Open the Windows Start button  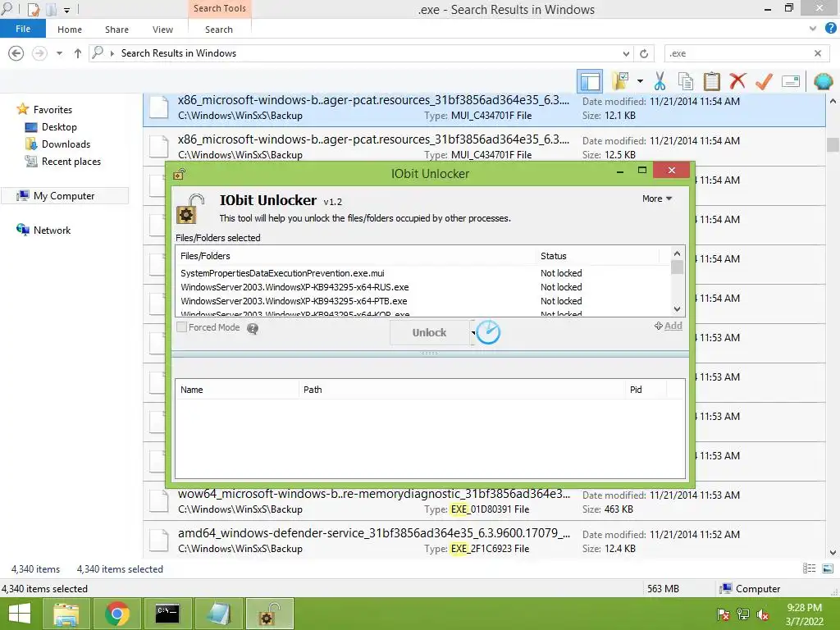(x=20, y=614)
